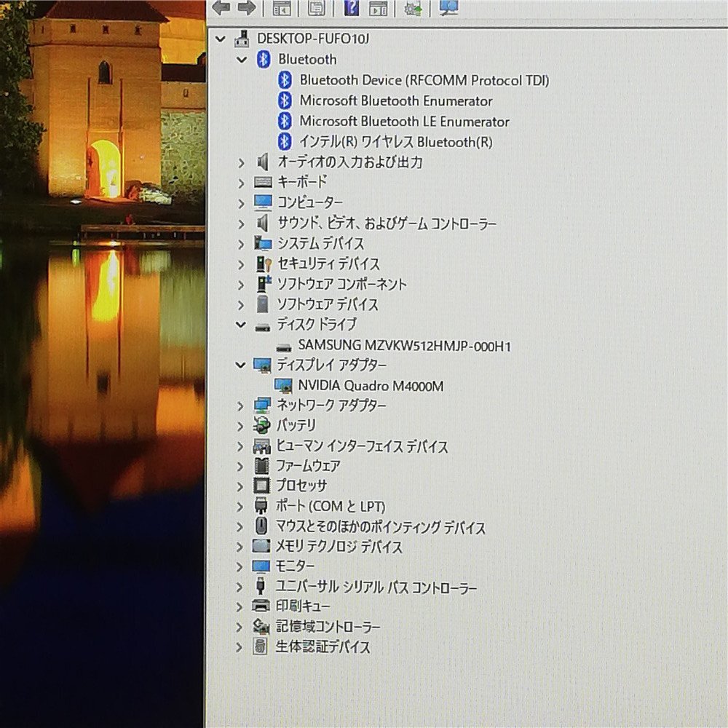
Task: Select the モニター label
Action: click(x=296, y=566)
